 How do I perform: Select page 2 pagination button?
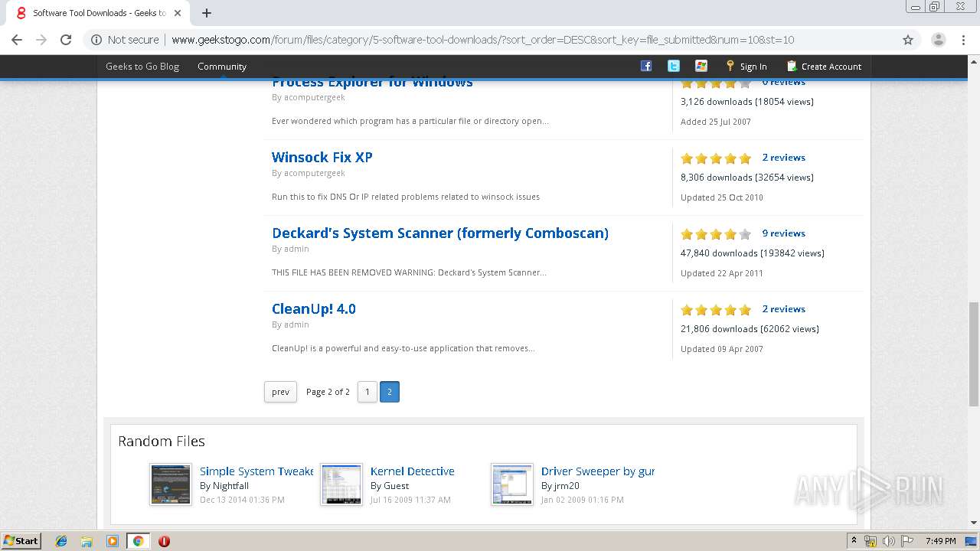(390, 392)
